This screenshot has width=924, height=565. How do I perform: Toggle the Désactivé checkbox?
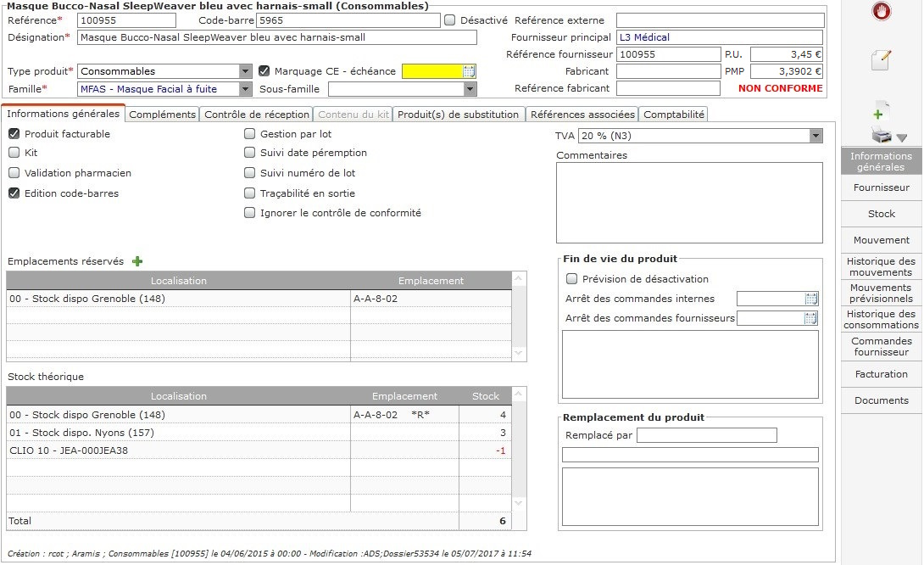coord(450,20)
